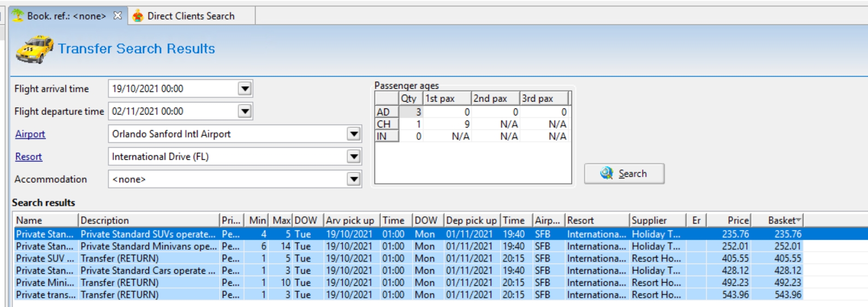
Task: Click the palm tree icon on Book. ref. tab
Action: (x=18, y=16)
